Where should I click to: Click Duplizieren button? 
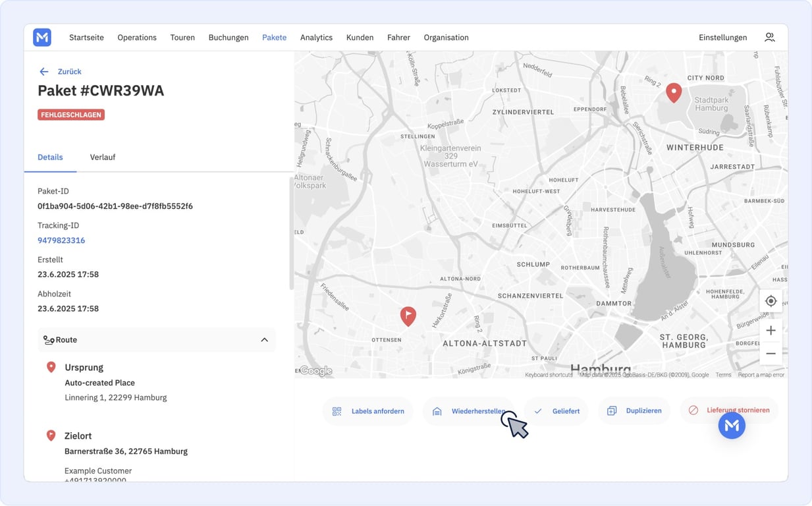click(x=634, y=411)
